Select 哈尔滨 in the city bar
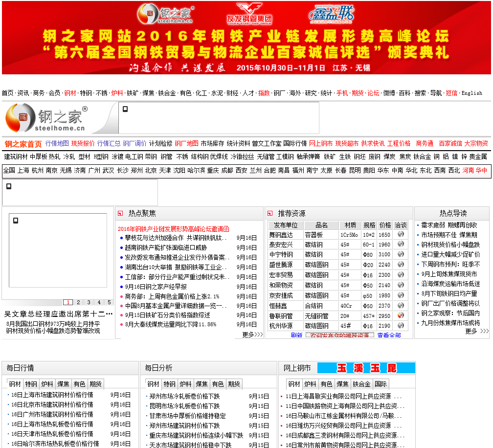 tap(196, 170)
